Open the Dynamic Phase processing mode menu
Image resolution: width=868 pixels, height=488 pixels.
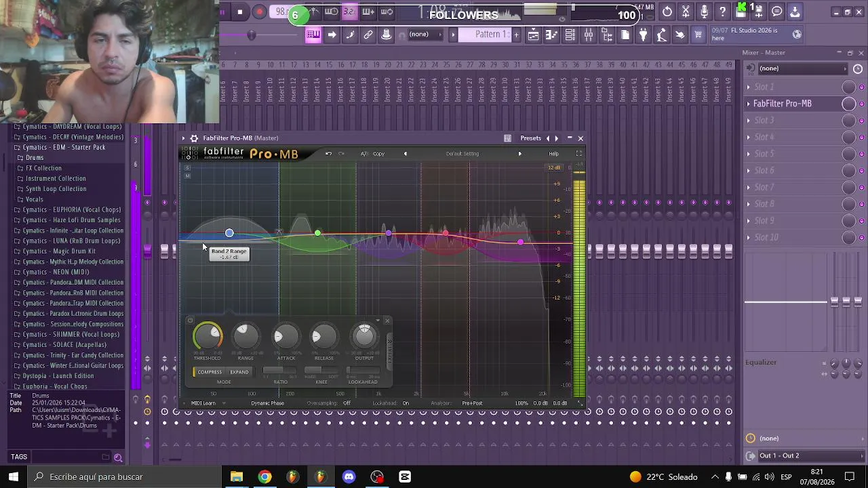268,403
